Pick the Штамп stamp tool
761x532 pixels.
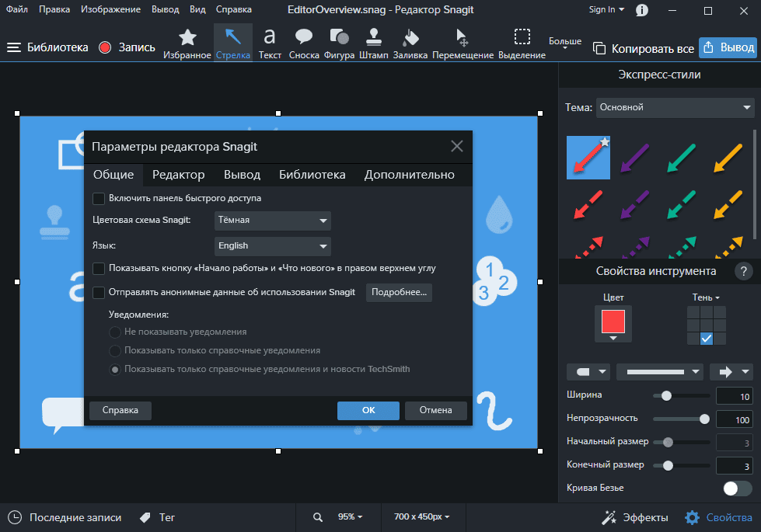374,42
